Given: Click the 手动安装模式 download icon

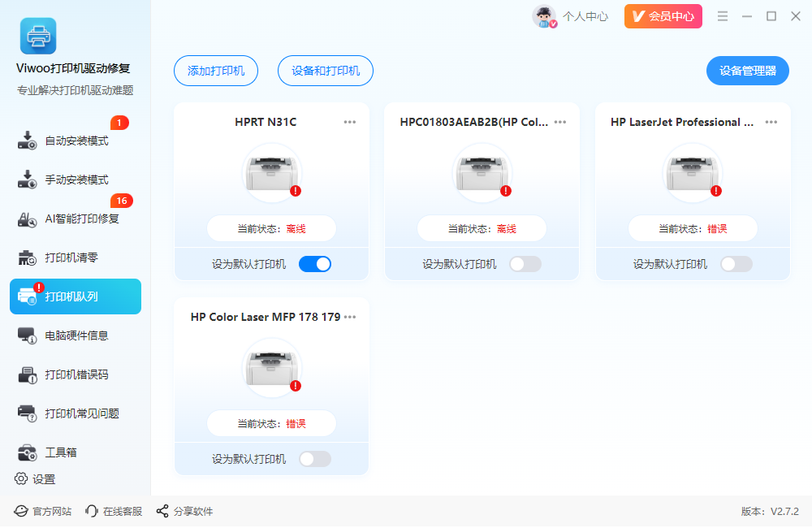Looking at the screenshot, I should pyautogui.click(x=28, y=180).
